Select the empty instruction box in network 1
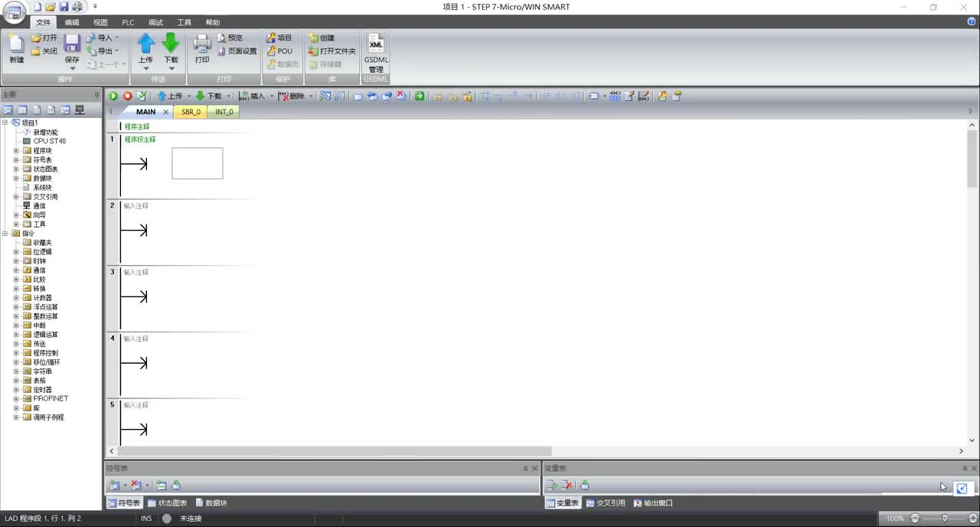Screen dimensions: 980x527 click(x=198, y=163)
